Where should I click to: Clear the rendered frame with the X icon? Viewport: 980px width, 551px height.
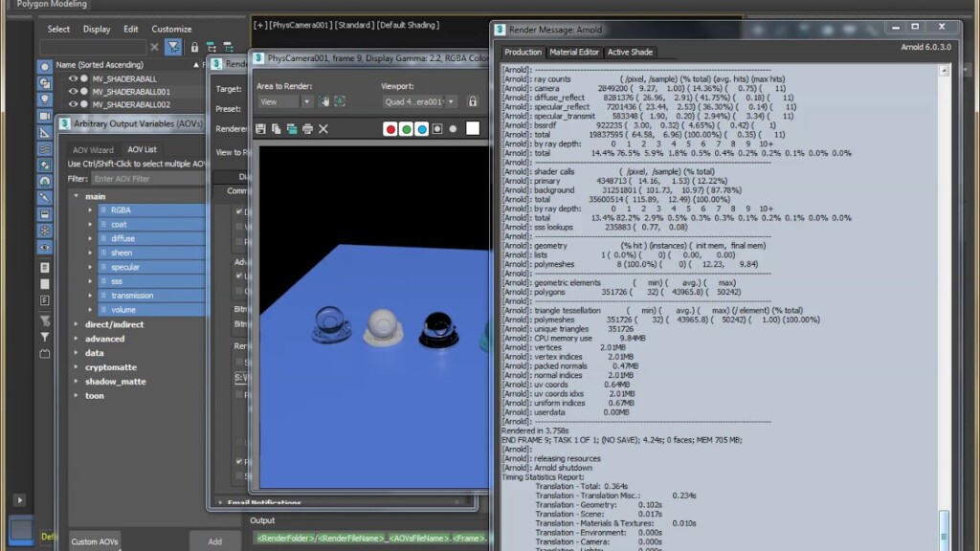click(x=323, y=129)
